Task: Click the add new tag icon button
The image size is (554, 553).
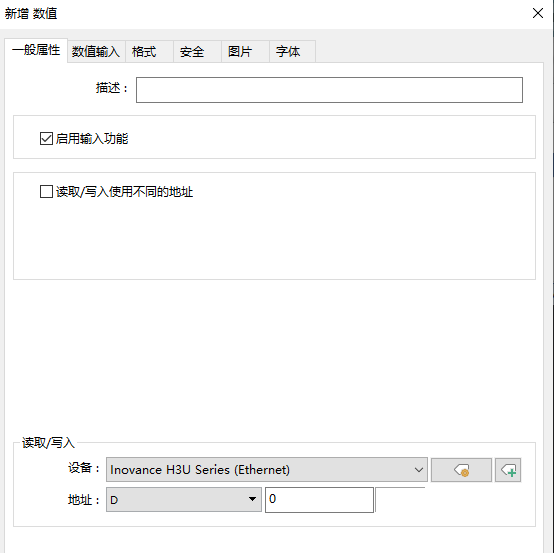Action: click(508, 470)
